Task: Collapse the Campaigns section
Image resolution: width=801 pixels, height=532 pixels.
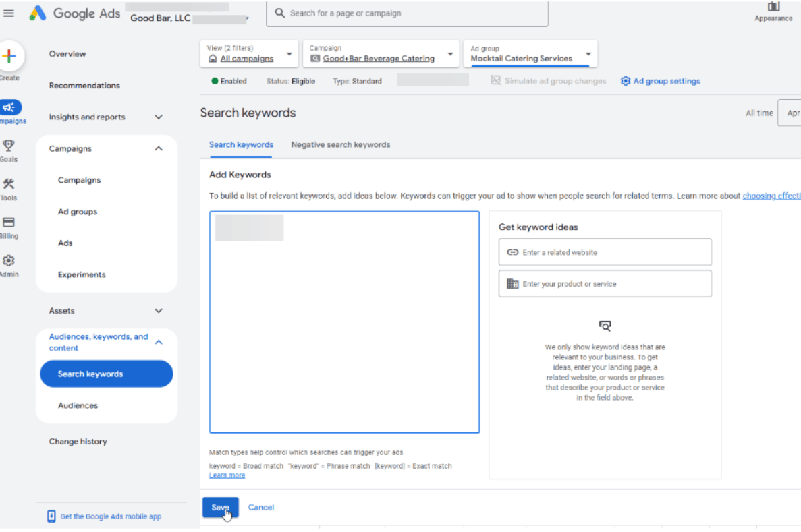Action: (x=159, y=149)
